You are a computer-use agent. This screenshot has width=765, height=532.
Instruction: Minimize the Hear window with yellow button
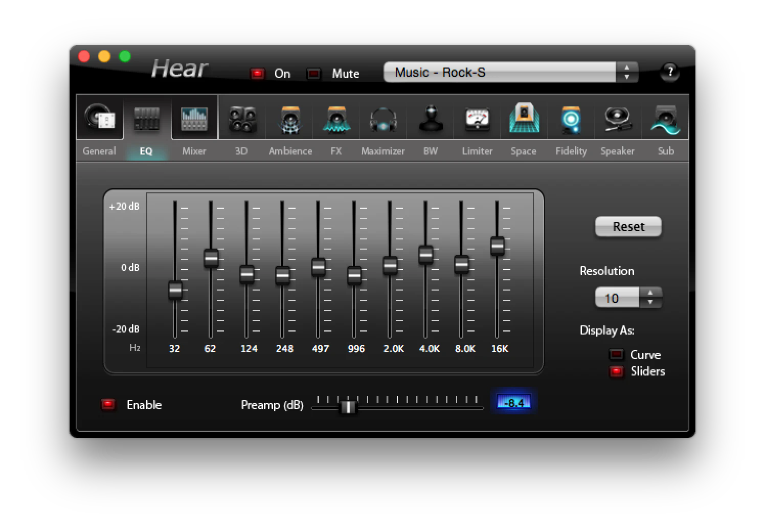(x=104, y=56)
